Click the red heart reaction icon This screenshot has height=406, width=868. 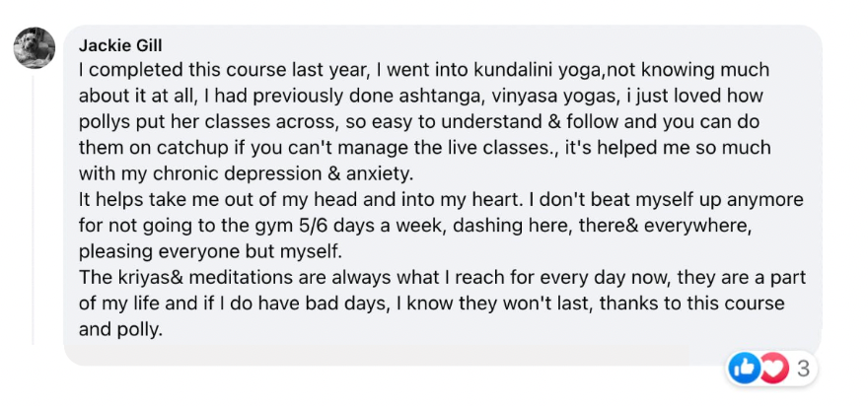(774, 368)
